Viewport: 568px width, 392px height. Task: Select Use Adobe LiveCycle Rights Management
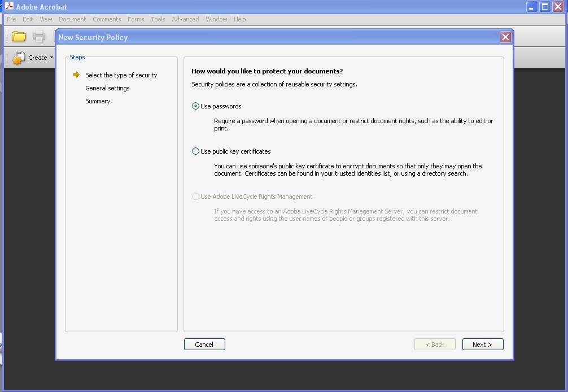195,197
